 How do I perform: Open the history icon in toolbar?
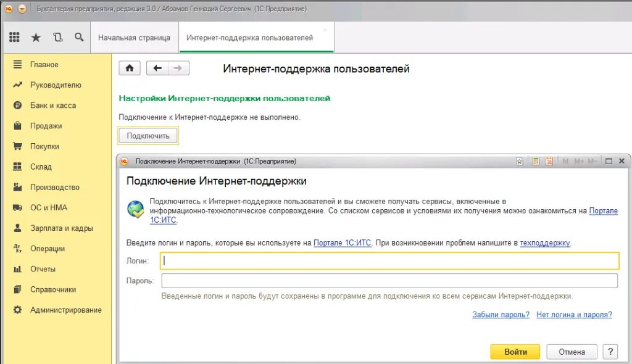pyautogui.click(x=57, y=37)
